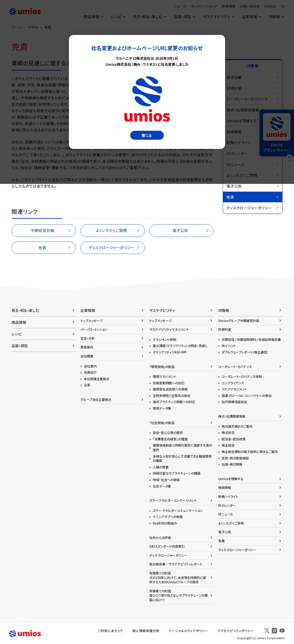Click the Umios logo in the header
Image resolution: width=294 pixels, height=644 pixels.
25,11
